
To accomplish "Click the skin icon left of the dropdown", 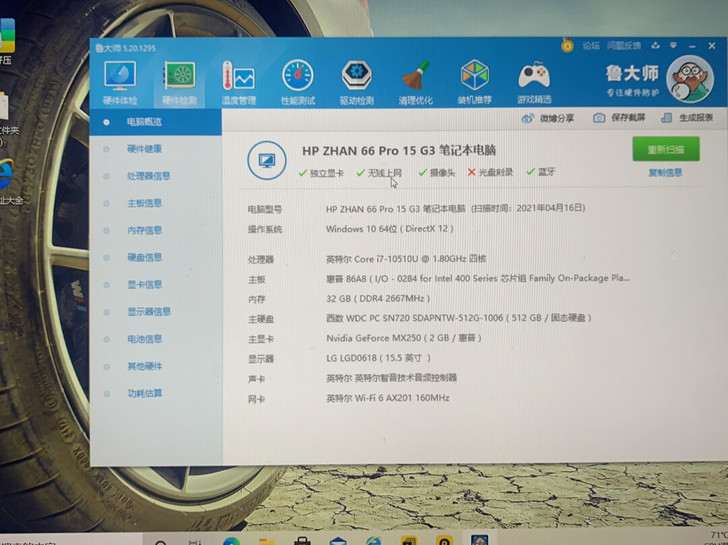I will [x=655, y=45].
